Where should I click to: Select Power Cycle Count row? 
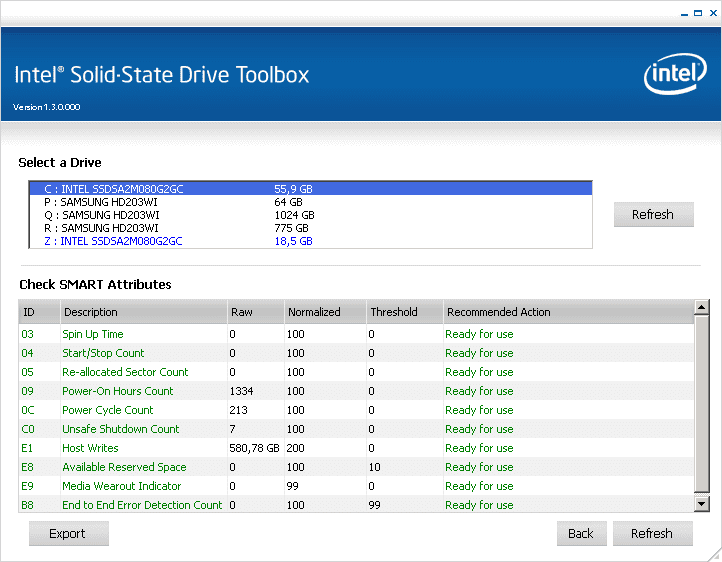pos(356,410)
